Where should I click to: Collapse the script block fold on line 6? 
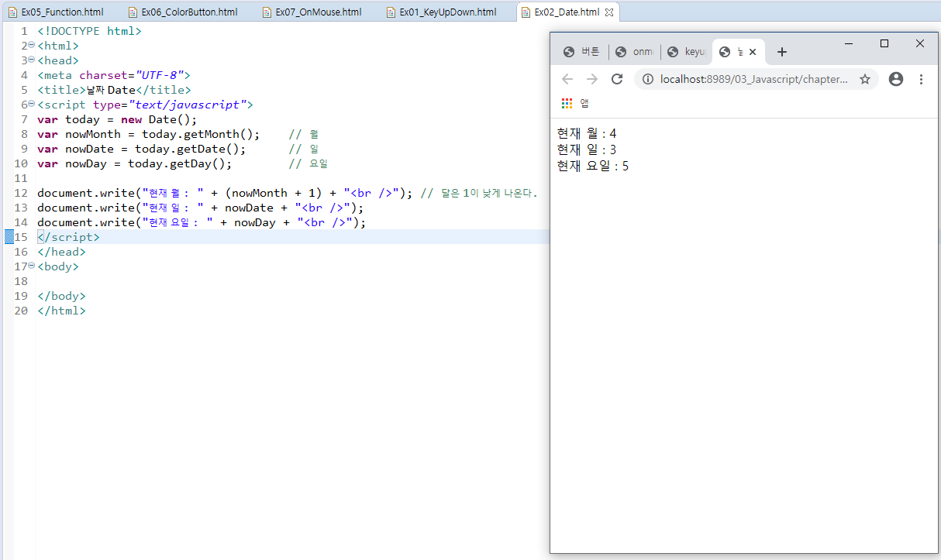click(x=31, y=104)
